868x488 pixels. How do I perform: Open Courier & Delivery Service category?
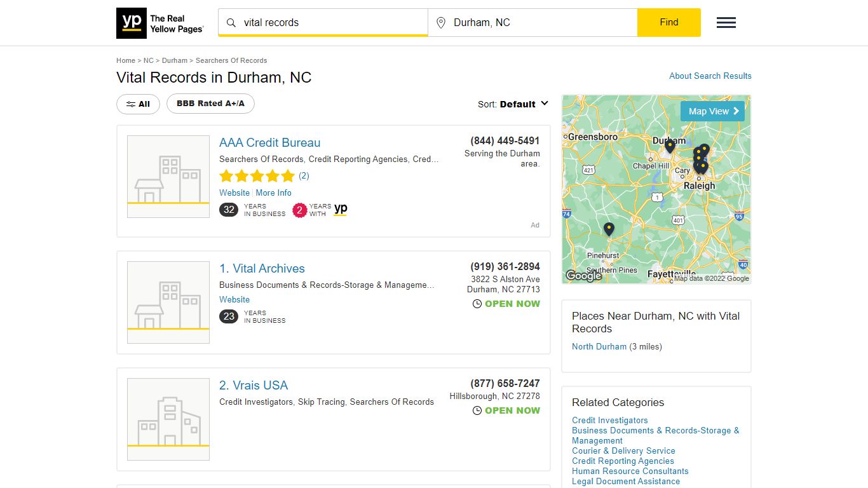(x=623, y=451)
